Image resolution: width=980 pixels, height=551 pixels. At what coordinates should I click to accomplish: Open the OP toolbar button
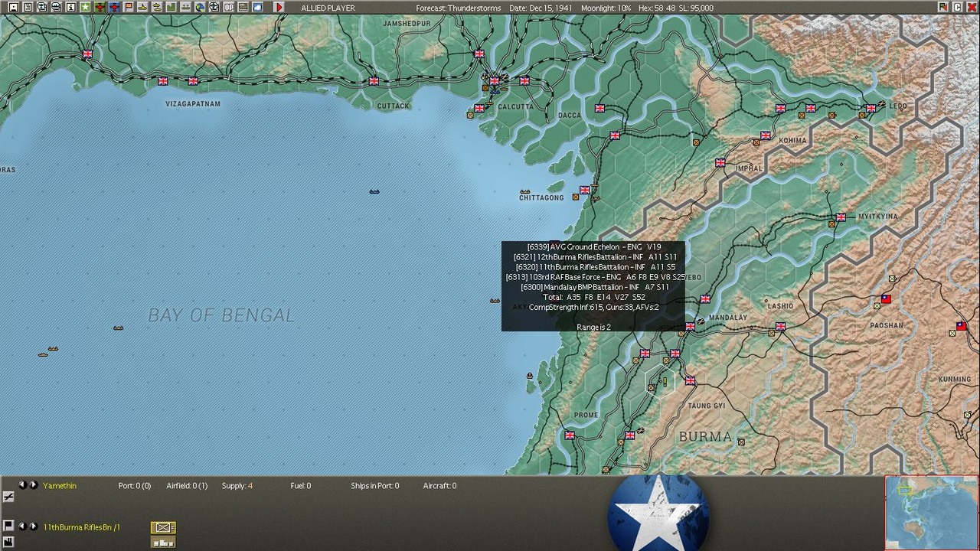click(x=229, y=7)
